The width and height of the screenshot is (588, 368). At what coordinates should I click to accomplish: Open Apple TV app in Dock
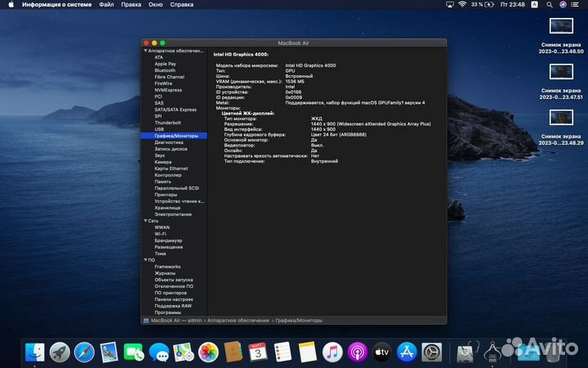tap(381, 352)
